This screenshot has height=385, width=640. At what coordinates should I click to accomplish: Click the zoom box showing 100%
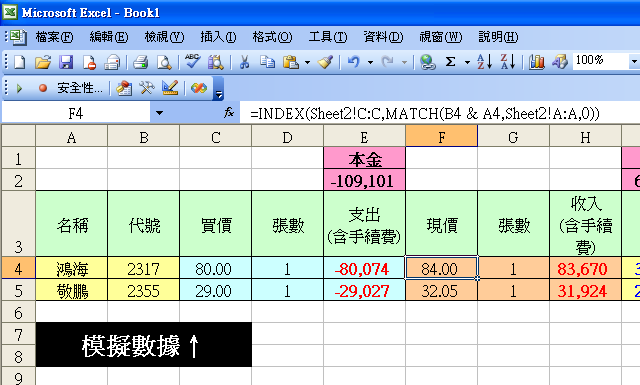point(600,61)
